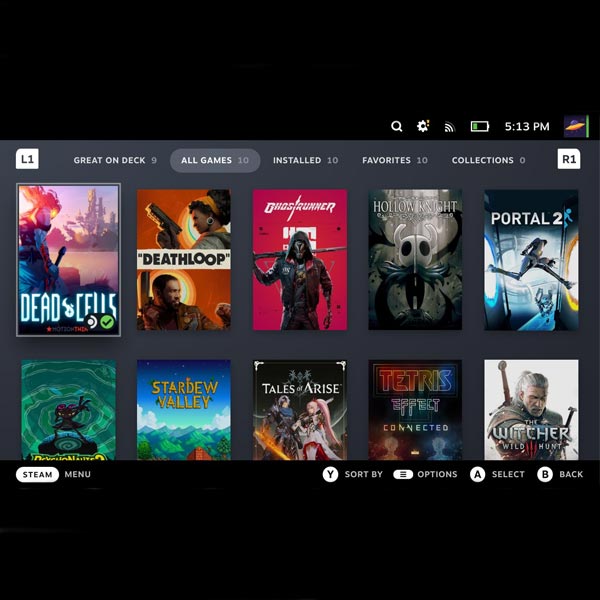Select the Tetris Effect Connected cover

[415, 410]
